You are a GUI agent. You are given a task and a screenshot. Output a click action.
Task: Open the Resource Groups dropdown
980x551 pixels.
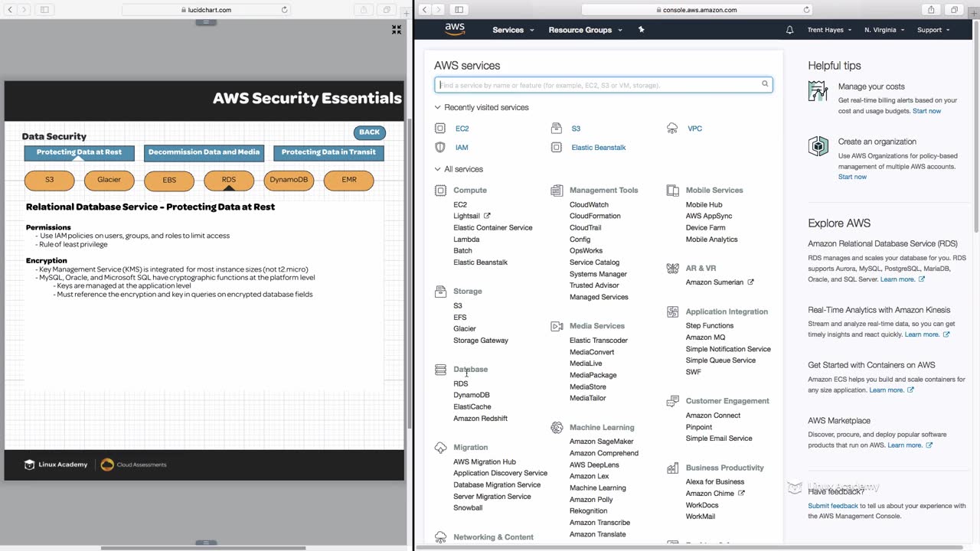pos(585,30)
